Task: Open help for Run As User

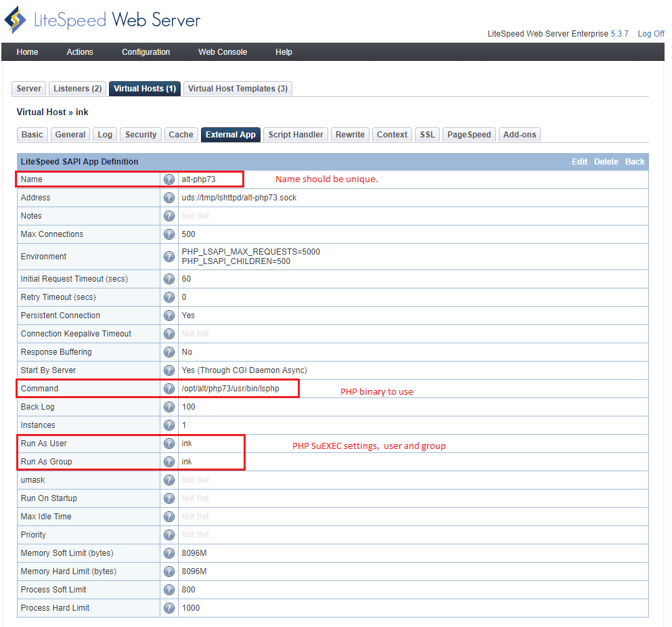Action: click(169, 444)
